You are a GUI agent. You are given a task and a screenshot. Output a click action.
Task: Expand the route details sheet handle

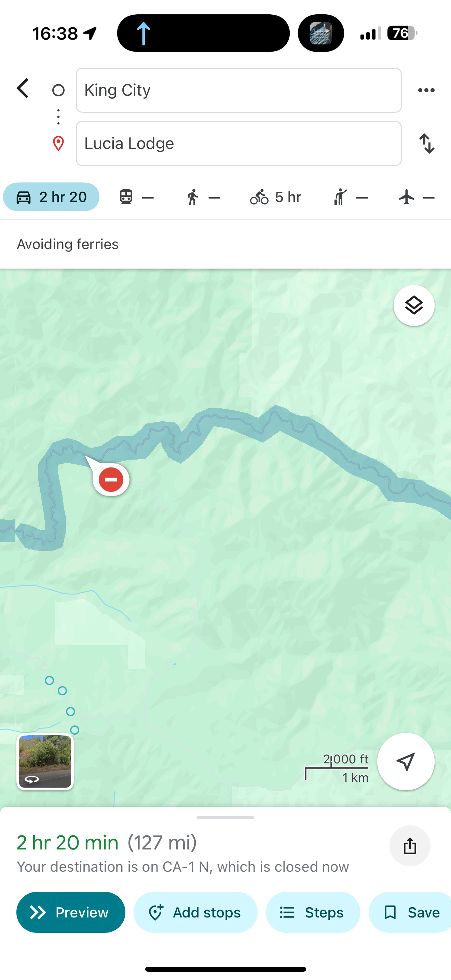tap(225, 818)
